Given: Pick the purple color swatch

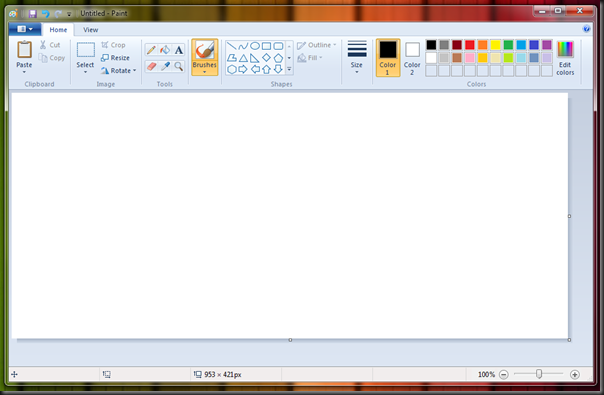Looking at the screenshot, I should click(x=547, y=45).
